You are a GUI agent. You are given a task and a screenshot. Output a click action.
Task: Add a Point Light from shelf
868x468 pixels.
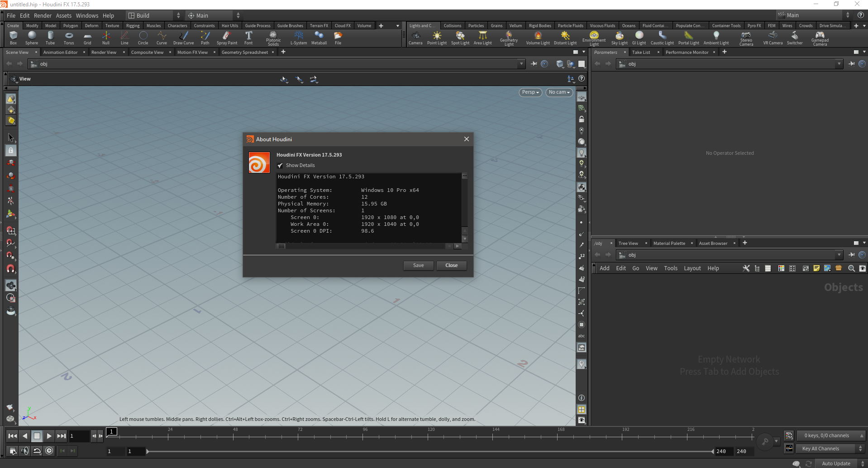[437, 38]
